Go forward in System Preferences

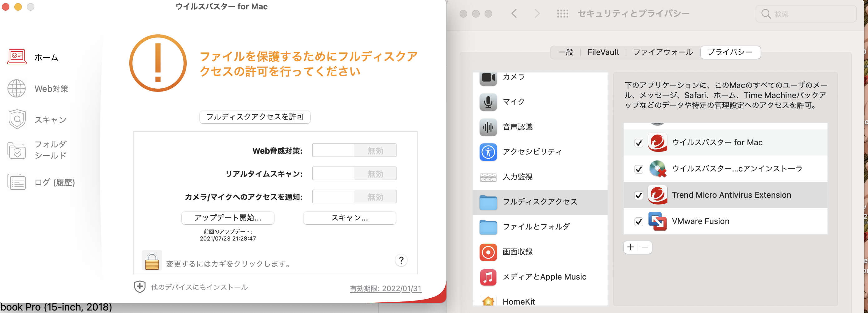[x=537, y=14]
